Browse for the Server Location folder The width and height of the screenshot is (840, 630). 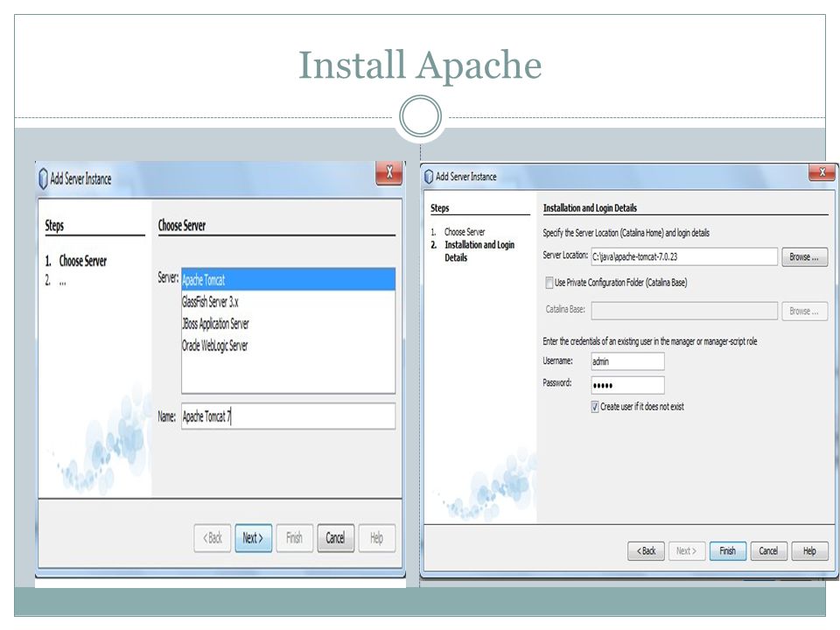pos(805,256)
